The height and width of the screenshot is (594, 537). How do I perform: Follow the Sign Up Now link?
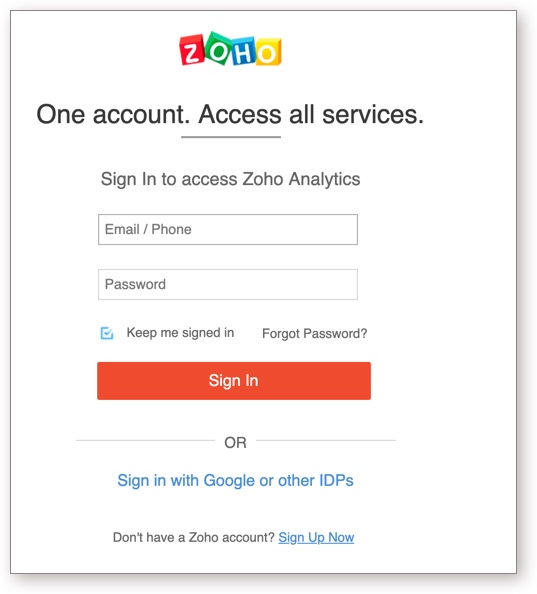pos(316,537)
